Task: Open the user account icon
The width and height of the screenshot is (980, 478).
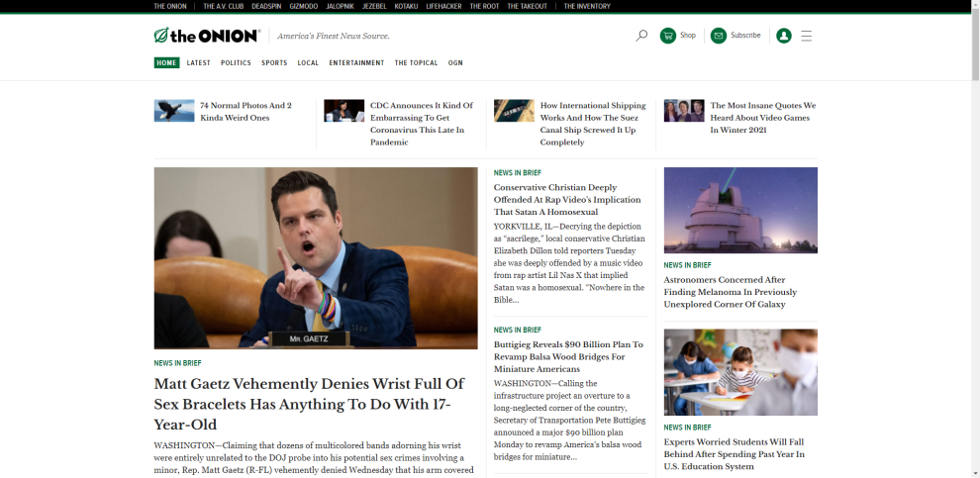Action: tap(784, 36)
